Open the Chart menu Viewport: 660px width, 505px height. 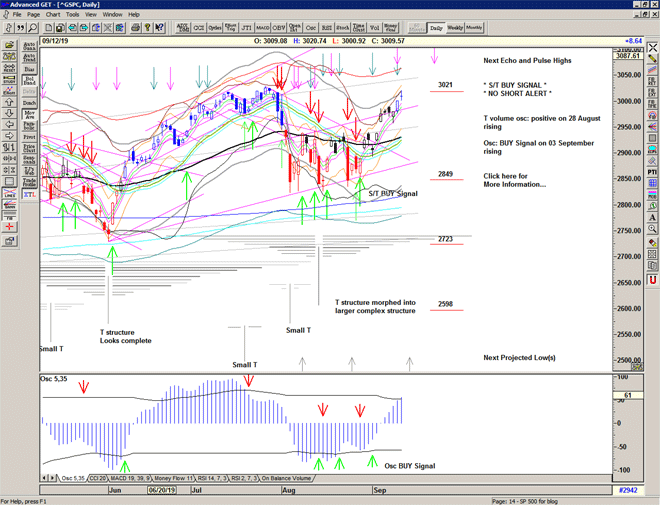click(52, 15)
